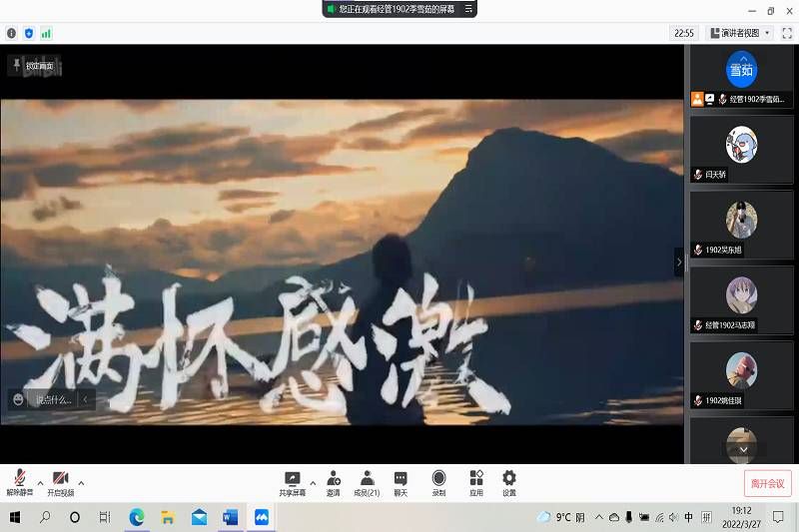
Task: Open the 聊天 chat panel
Action: [x=401, y=483]
